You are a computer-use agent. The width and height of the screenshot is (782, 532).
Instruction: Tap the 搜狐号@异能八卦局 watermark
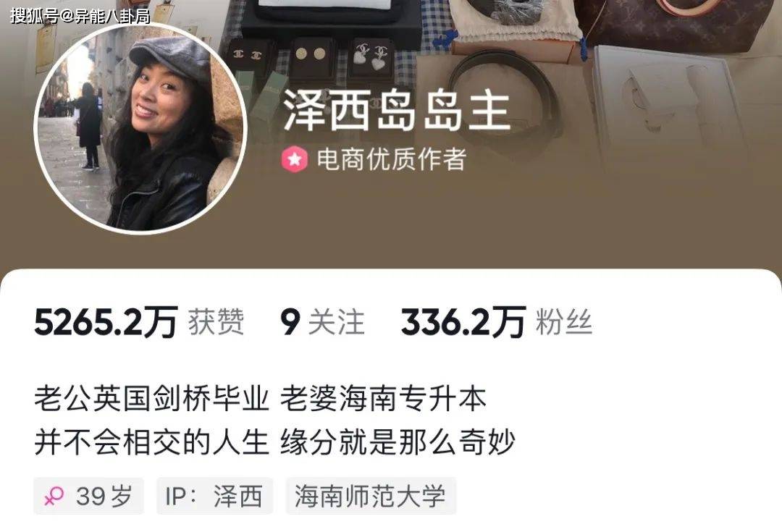click(80, 16)
